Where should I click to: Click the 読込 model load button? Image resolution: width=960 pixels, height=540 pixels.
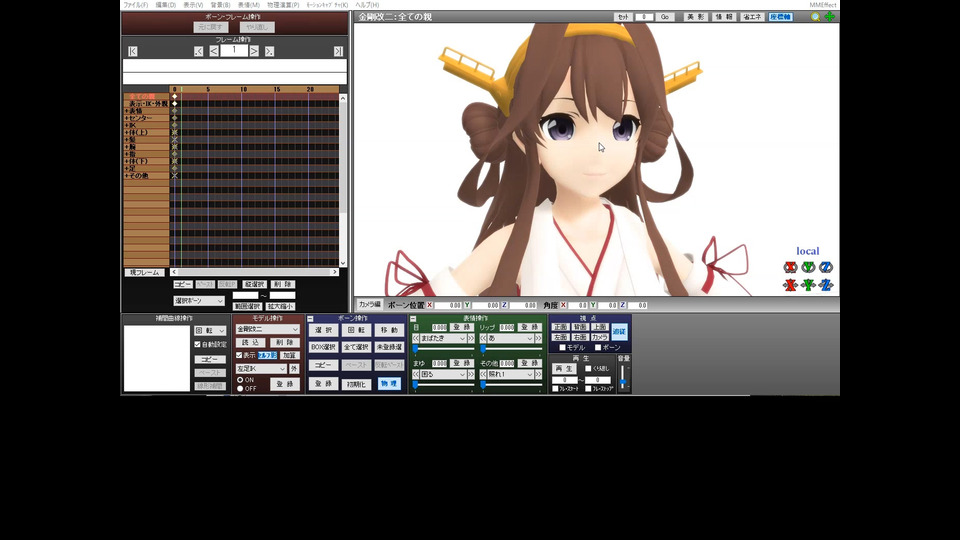point(250,343)
